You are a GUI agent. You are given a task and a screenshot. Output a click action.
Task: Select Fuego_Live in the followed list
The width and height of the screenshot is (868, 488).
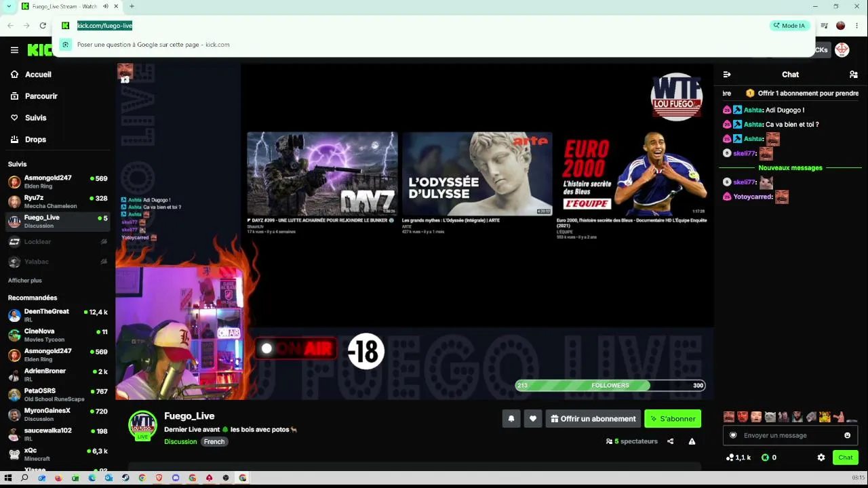tap(58, 222)
